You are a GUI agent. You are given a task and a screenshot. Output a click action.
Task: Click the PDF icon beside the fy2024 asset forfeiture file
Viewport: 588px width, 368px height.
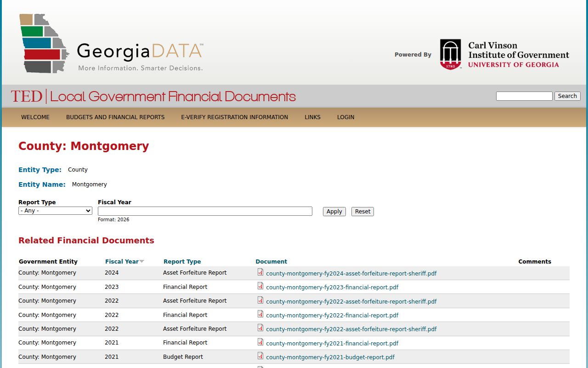[x=260, y=272]
